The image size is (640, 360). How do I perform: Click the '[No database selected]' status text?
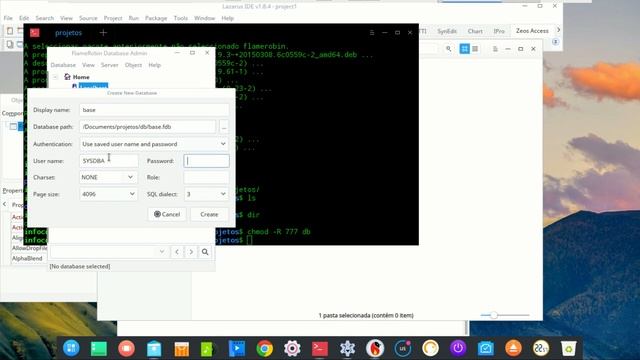click(x=80, y=266)
